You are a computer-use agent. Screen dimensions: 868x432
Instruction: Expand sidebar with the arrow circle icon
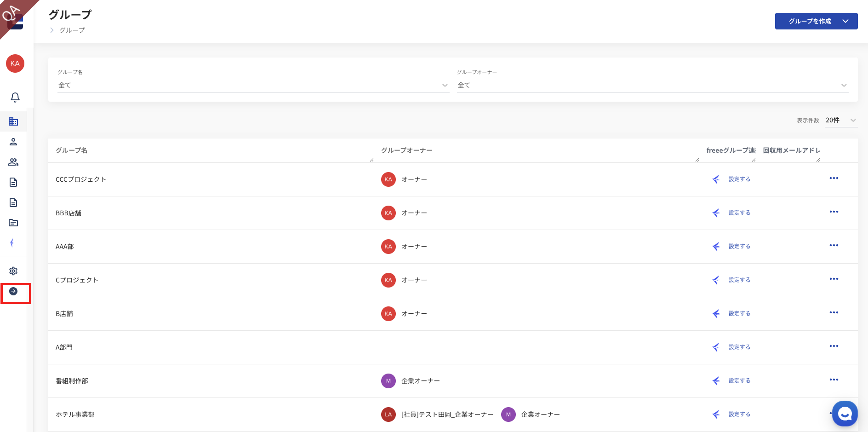pos(13,291)
